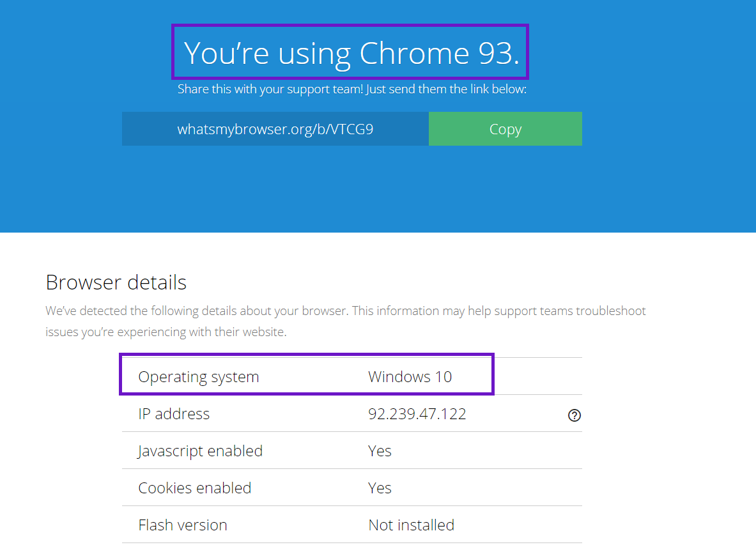
Task: Click the "Share this with your support team" text
Action: pos(352,89)
